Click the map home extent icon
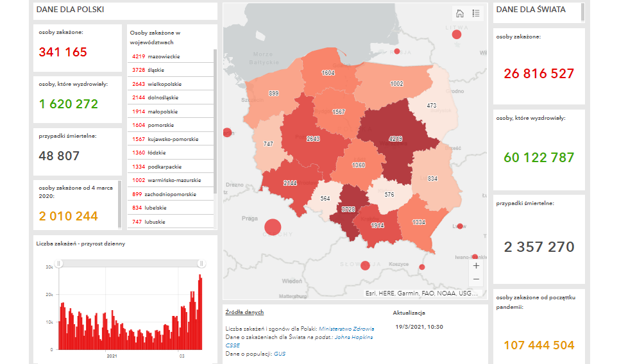619x364 pixels. click(460, 13)
